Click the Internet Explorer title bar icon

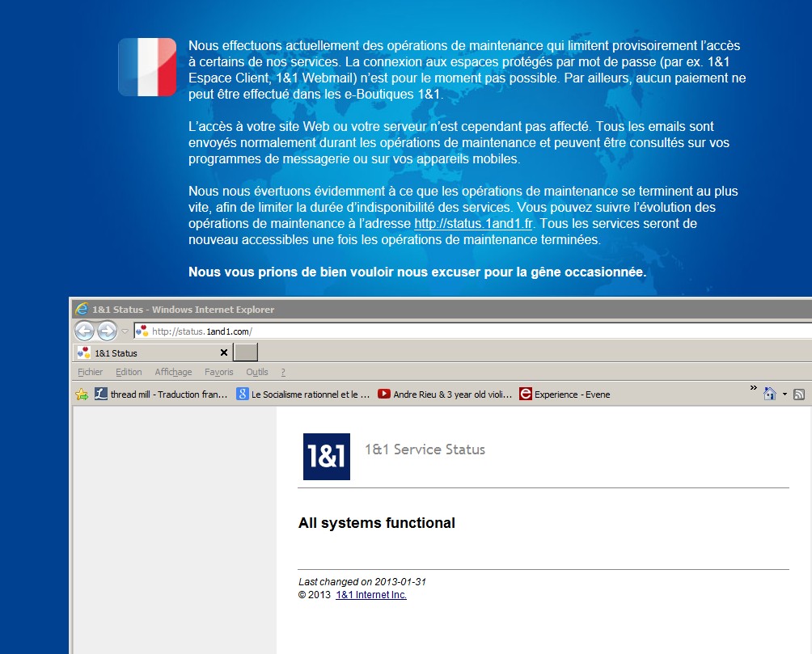click(82, 309)
